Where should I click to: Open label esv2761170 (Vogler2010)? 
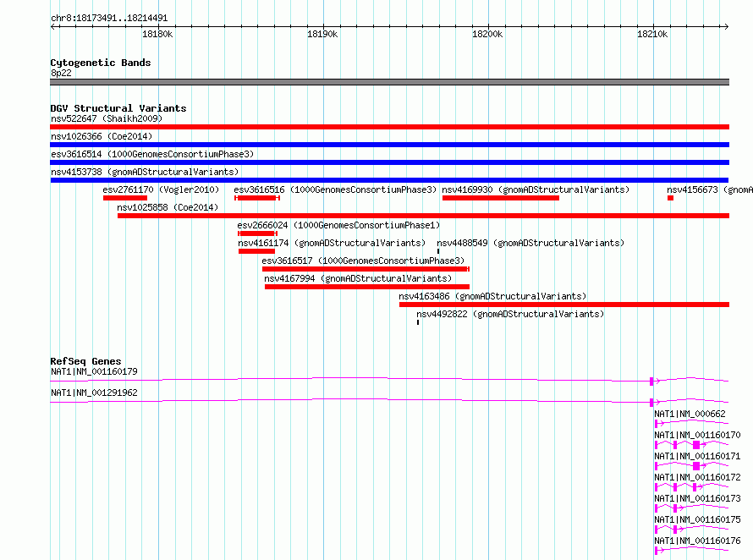coord(161,189)
